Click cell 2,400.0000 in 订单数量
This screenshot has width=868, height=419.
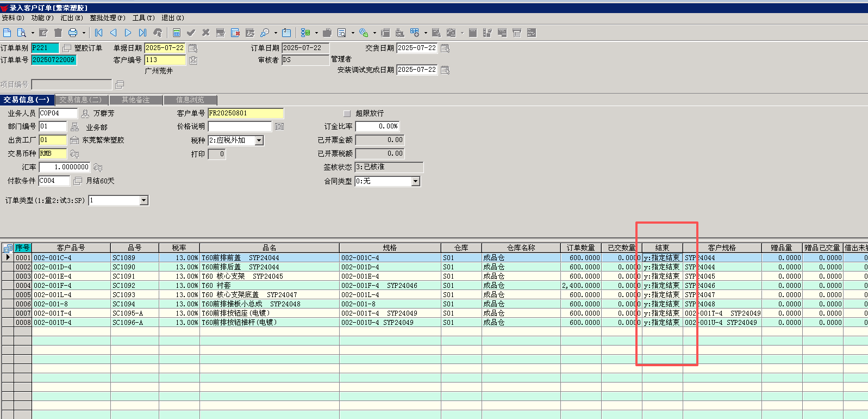(x=581, y=286)
